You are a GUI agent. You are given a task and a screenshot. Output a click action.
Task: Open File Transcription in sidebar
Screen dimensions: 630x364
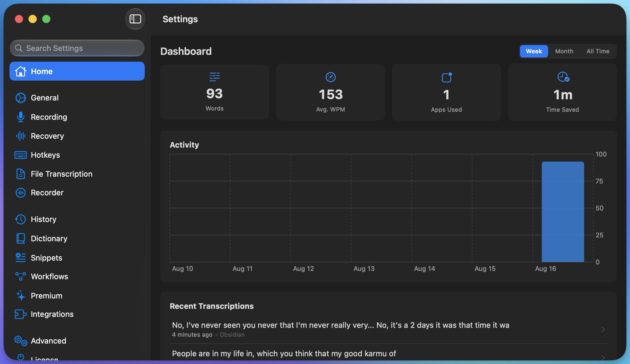pos(77,174)
